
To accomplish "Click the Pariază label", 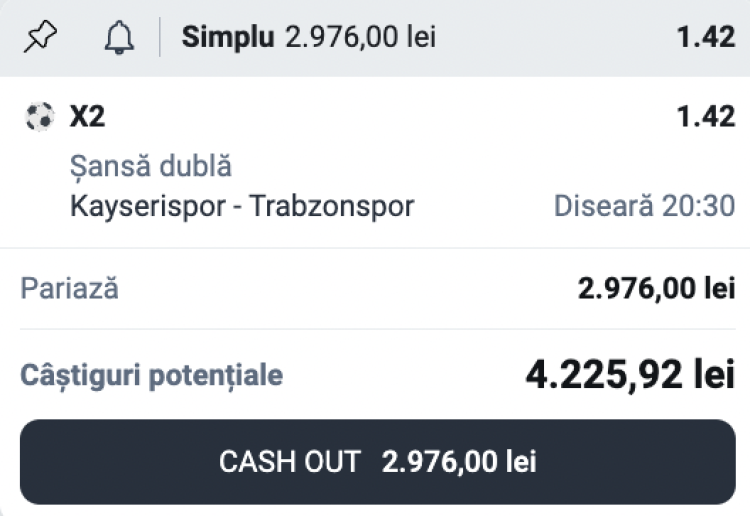I will click(69, 289).
